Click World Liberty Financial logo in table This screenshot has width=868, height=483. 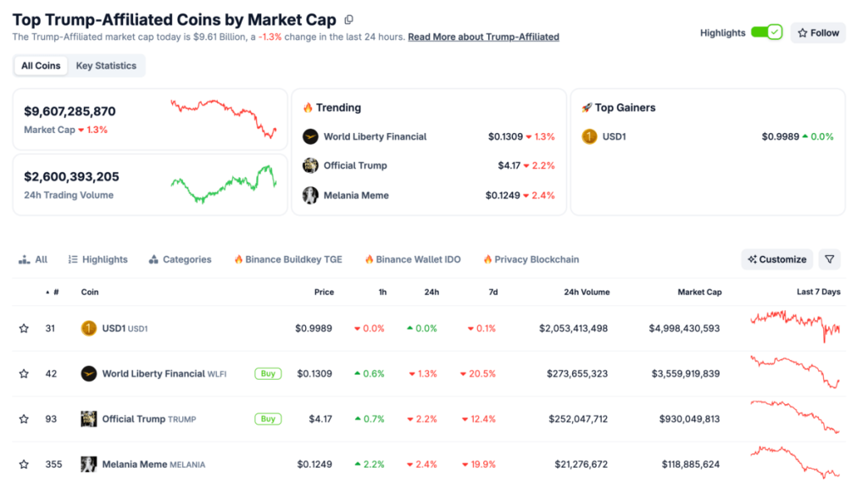(x=89, y=374)
